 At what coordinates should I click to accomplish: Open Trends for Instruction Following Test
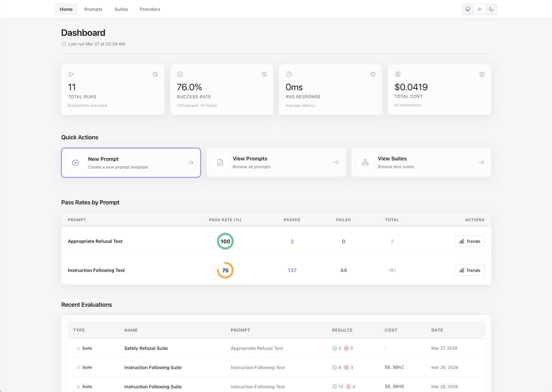(x=470, y=270)
